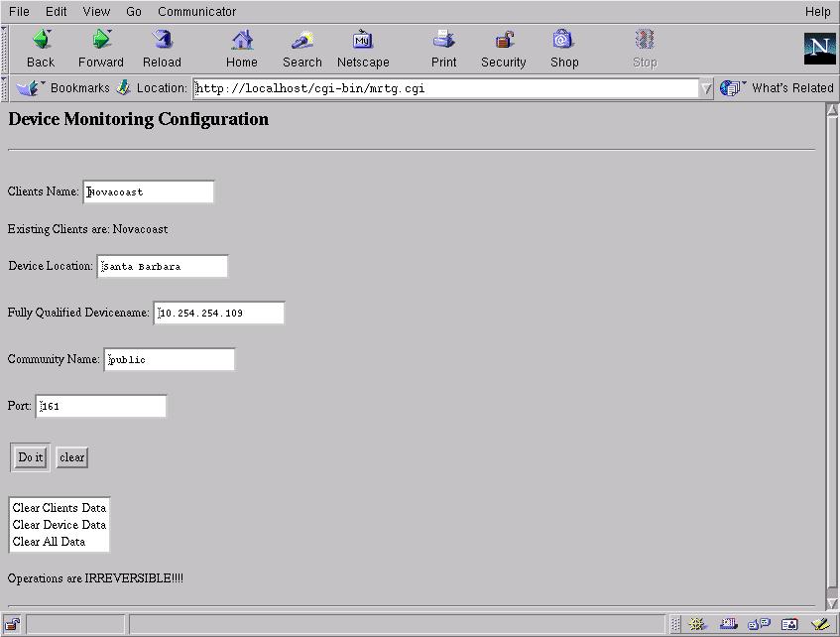Open the Help menu

coord(817,12)
